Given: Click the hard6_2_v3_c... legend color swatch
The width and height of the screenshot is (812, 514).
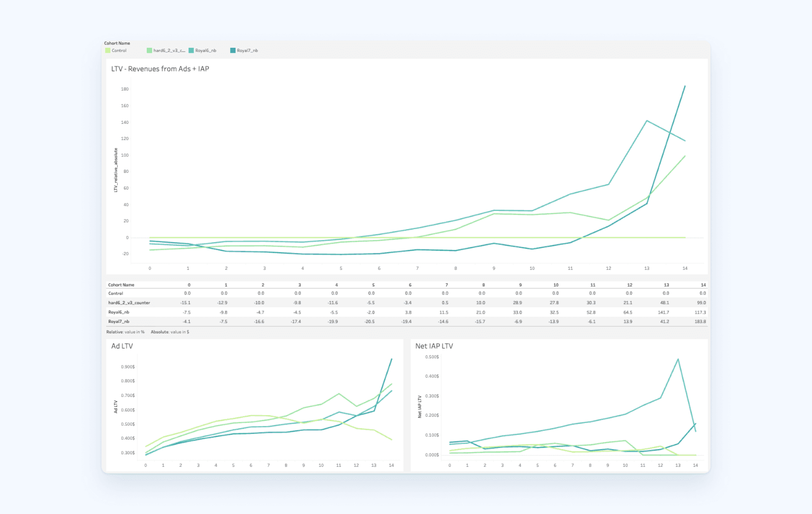Looking at the screenshot, I should tap(149, 51).
